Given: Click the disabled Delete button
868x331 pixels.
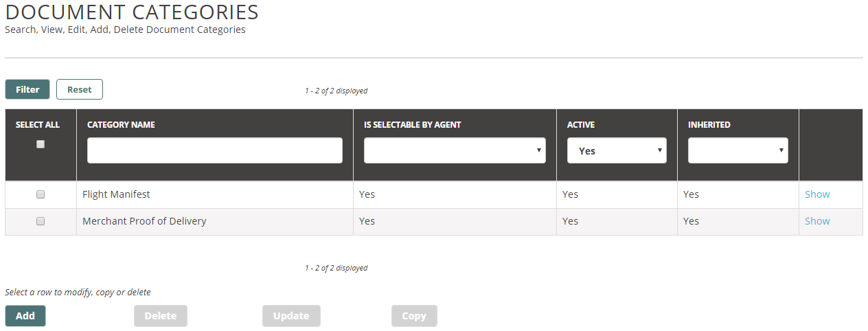Looking at the screenshot, I should coord(161,316).
